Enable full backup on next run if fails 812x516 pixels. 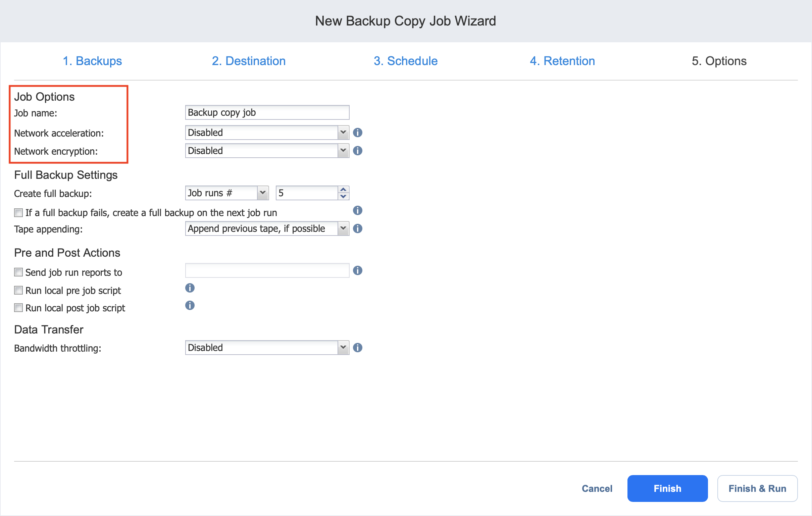pos(18,213)
